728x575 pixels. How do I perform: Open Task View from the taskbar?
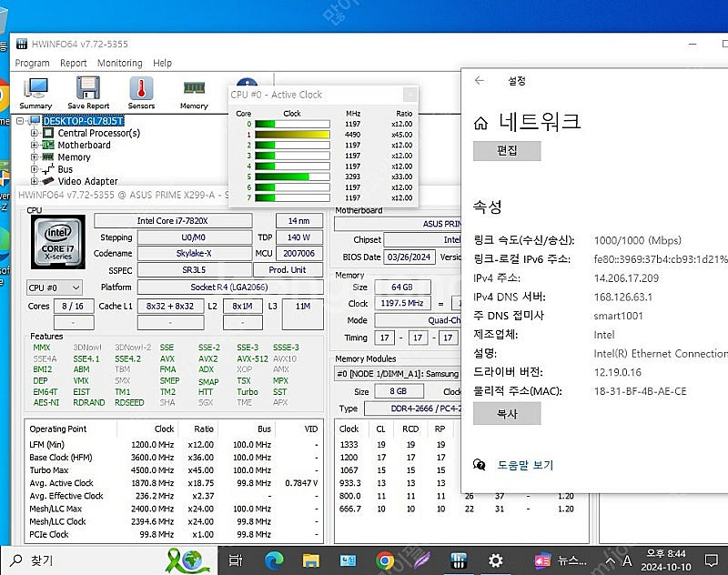pyautogui.click(x=236, y=560)
